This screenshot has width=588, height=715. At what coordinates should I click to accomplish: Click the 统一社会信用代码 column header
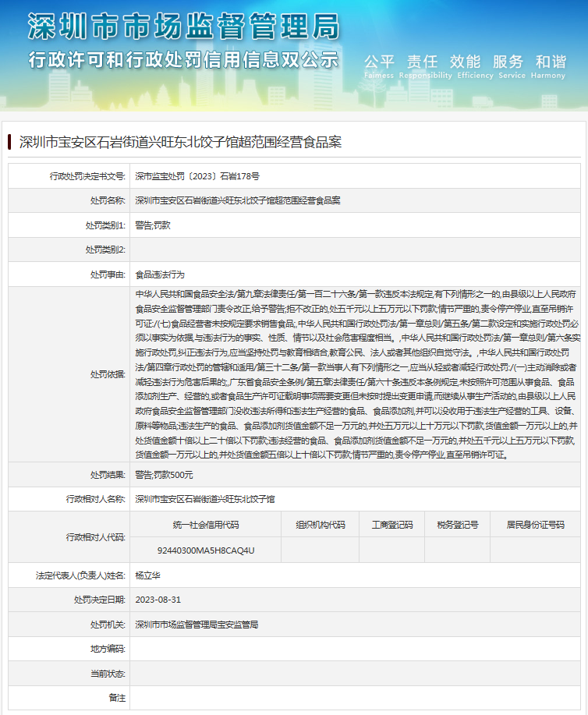pos(206,525)
